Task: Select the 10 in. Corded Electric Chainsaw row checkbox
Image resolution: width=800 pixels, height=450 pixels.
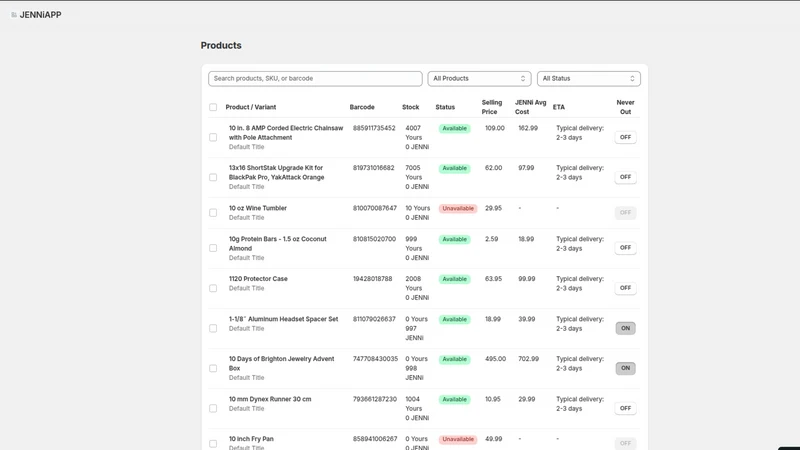Action: tap(213, 137)
